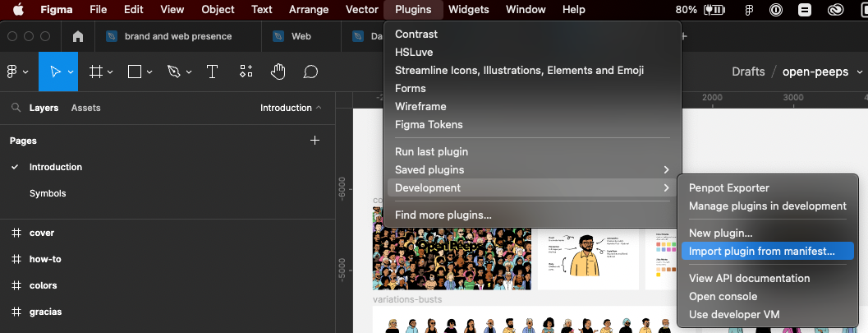Open the Plugins menu
This screenshot has width=868, height=333.
[413, 9]
